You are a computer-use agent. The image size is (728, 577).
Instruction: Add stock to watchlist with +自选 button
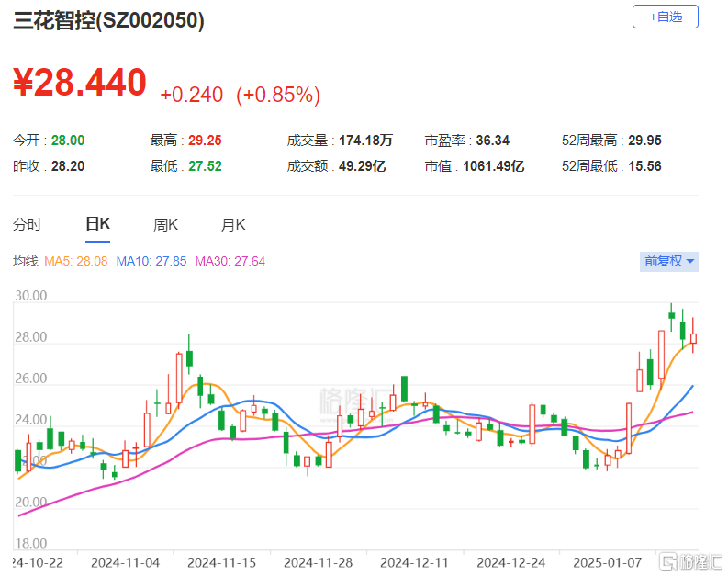click(665, 17)
